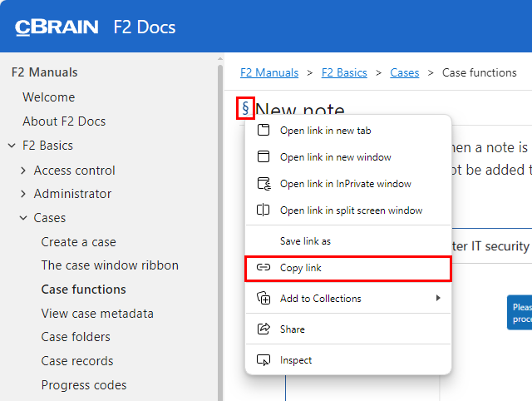The width and height of the screenshot is (532, 401).
Task: Click the Share icon in context menu
Action: (x=264, y=329)
